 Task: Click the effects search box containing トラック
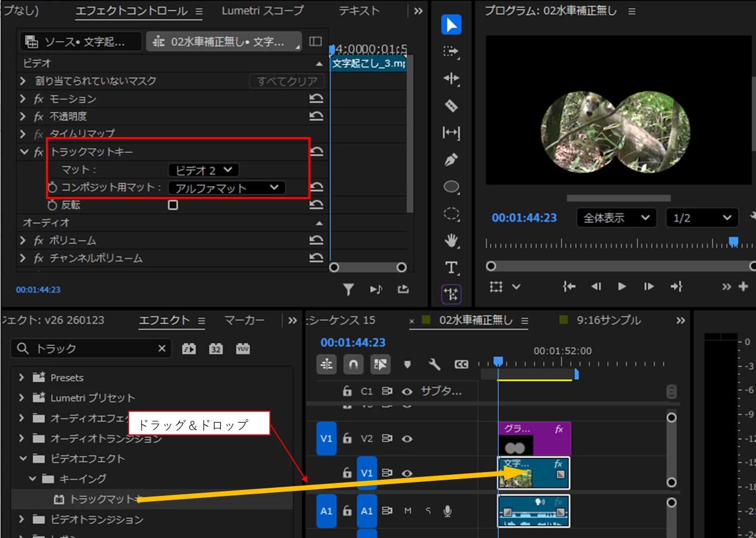pos(91,349)
